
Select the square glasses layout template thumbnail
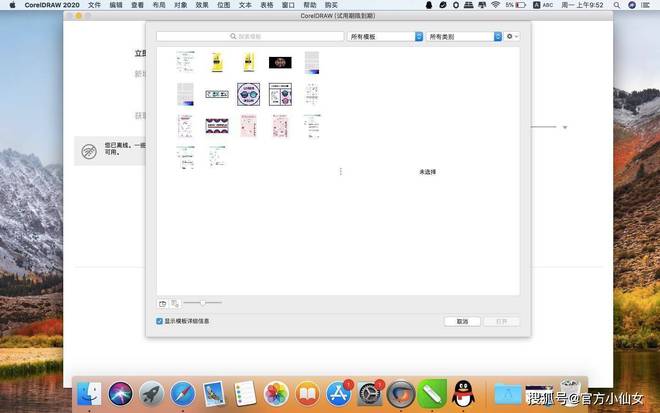tap(280, 94)
